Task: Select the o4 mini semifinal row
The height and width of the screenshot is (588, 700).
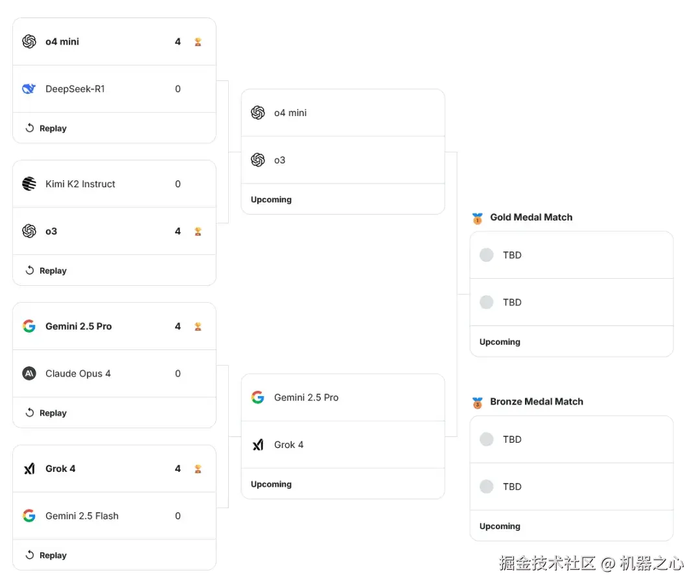Action: click(342, 113)
